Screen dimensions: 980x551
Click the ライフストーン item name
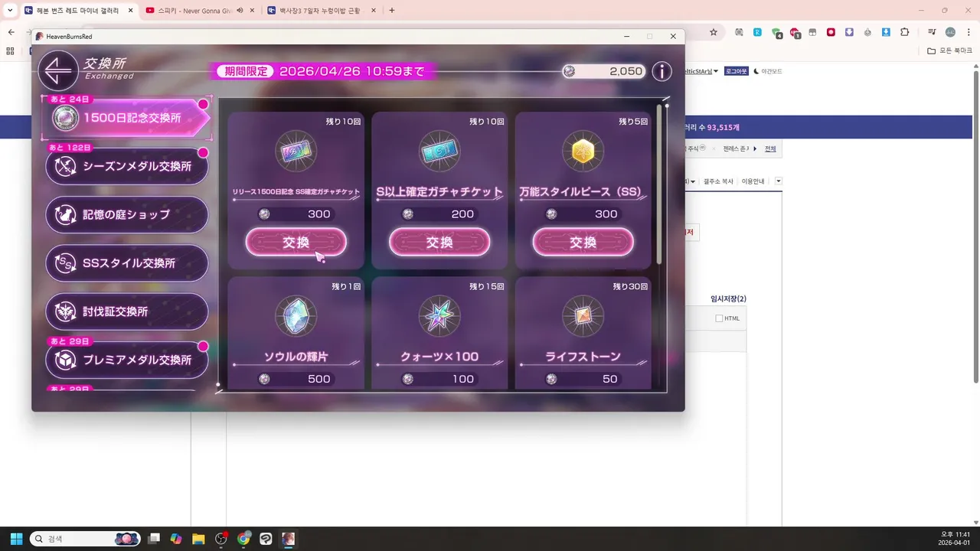[x=583, y=357]
